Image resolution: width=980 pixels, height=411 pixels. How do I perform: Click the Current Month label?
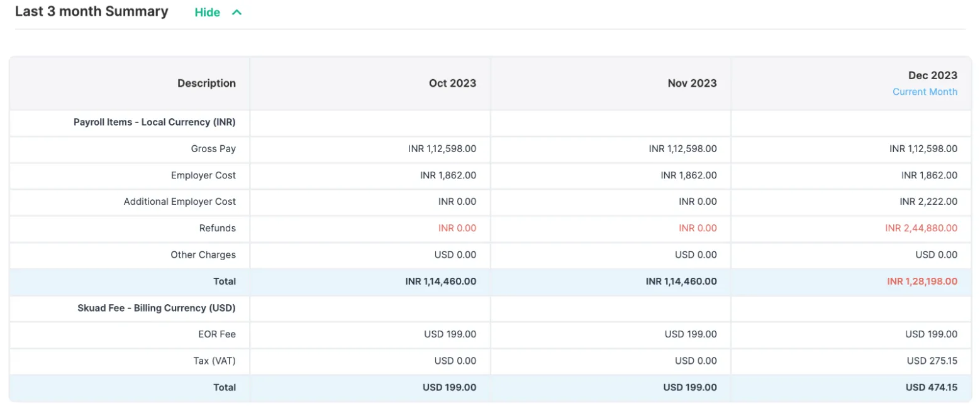coord(925,92)
